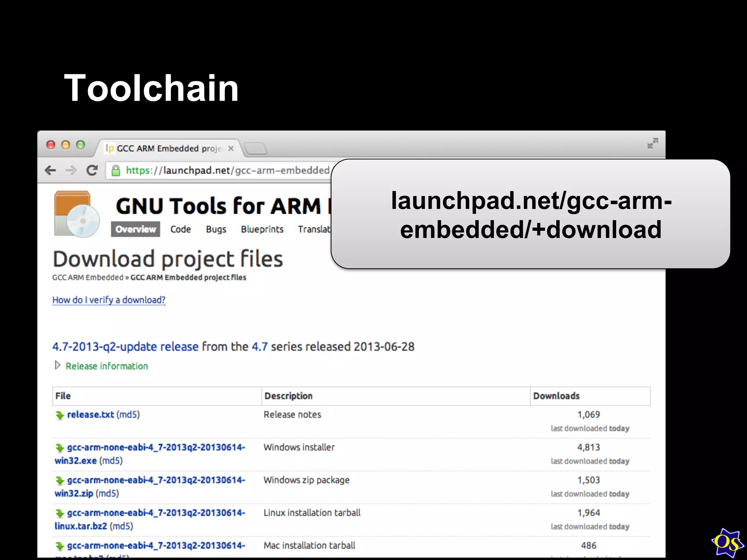Open md5 link for linux.tar.bz2
The image size is (747, 560).
point(121,526)
